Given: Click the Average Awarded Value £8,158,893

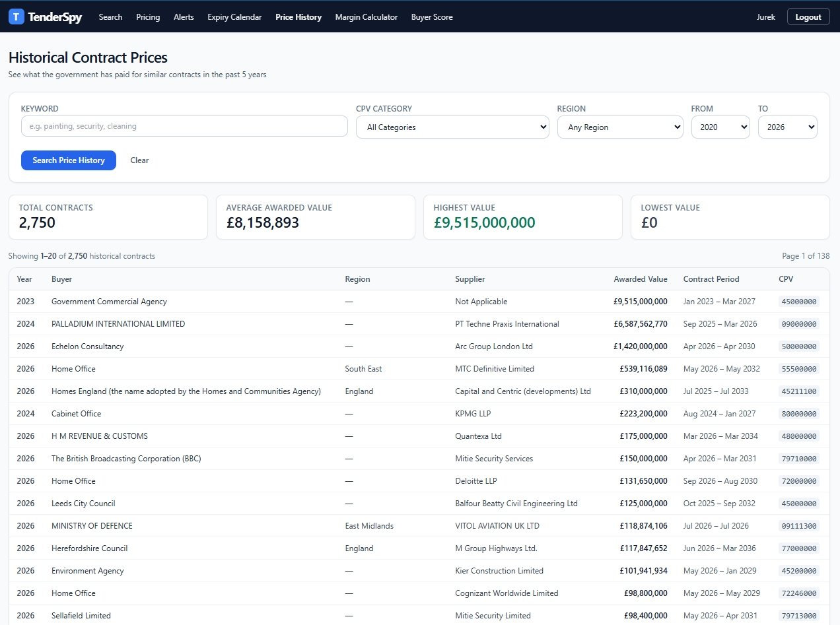Looking at the screenshot, I should tap(263, 223).
